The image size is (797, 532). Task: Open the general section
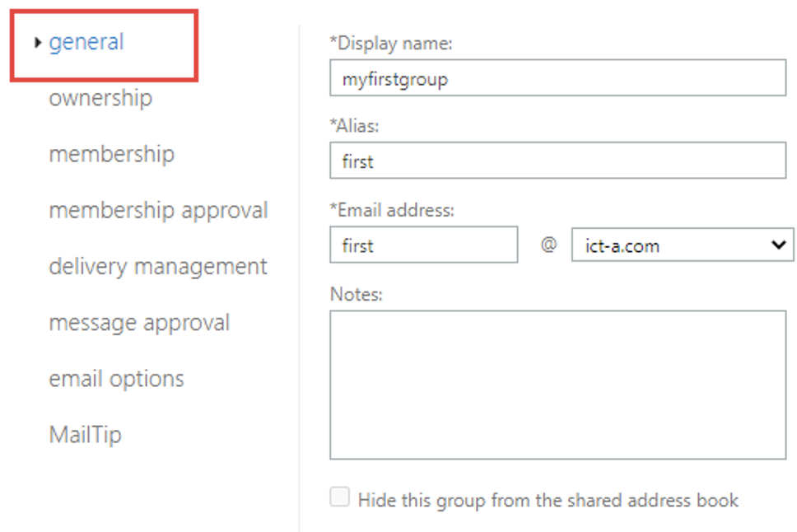pyautogui.click(x=86, y=42)
